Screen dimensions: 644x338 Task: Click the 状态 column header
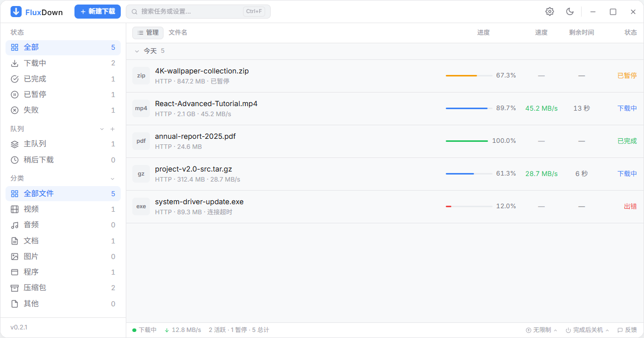coord(630,33)
